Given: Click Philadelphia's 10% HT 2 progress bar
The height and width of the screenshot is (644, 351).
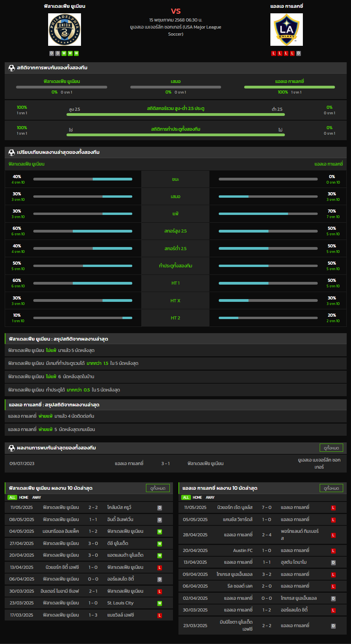Looking at the screenshot, I should click(x=83, y=318).
